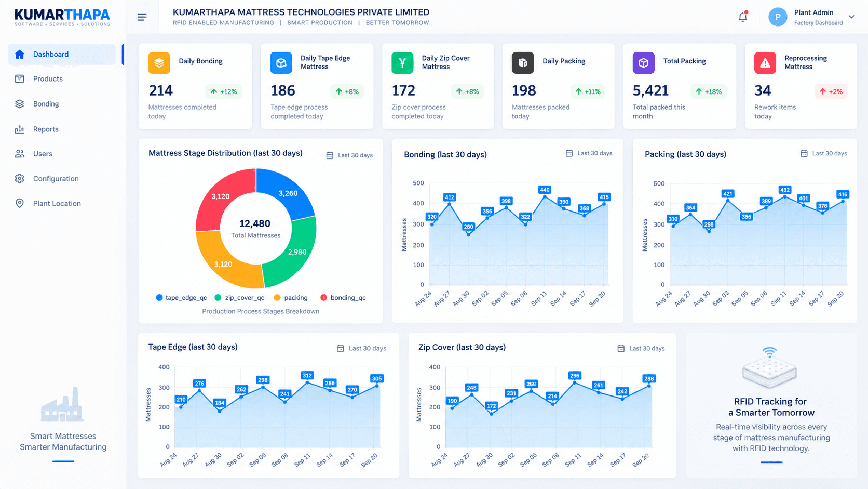Click the RFID mattress illustration
This screenshot has width=868, height=489.
pyautogui.click(x=770, y=368)
